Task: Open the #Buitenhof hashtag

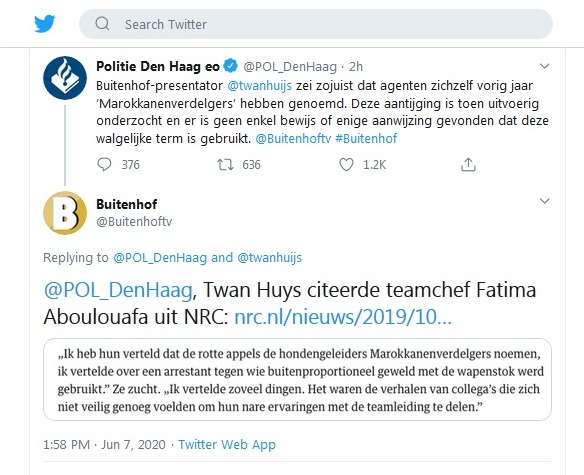Action: pos(366,139)
